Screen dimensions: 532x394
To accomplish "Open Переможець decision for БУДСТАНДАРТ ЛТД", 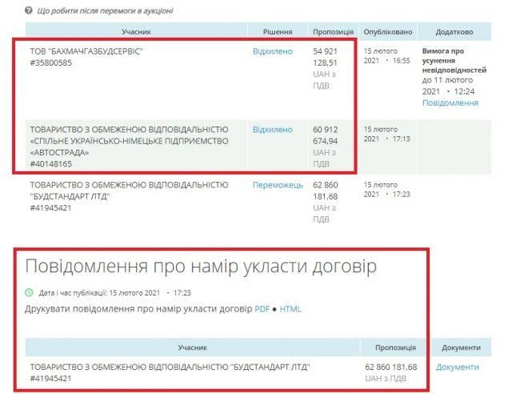I will (x=278, y=185).
